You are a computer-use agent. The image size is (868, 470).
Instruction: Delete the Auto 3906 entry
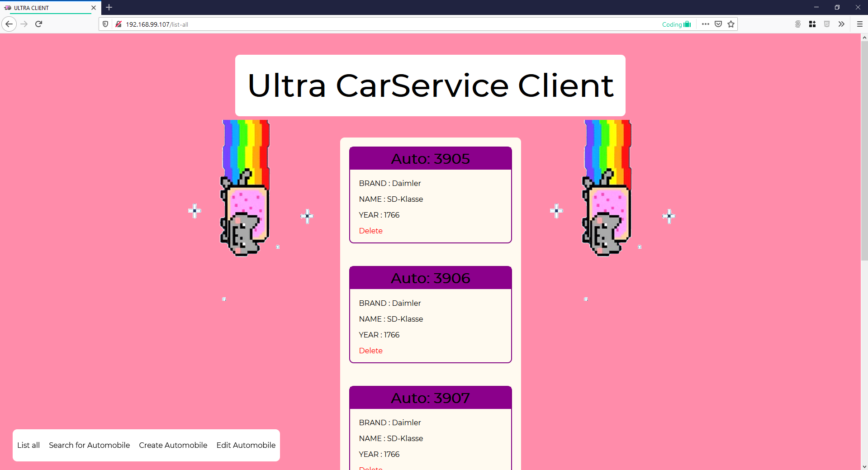click(x=371, y=351)
